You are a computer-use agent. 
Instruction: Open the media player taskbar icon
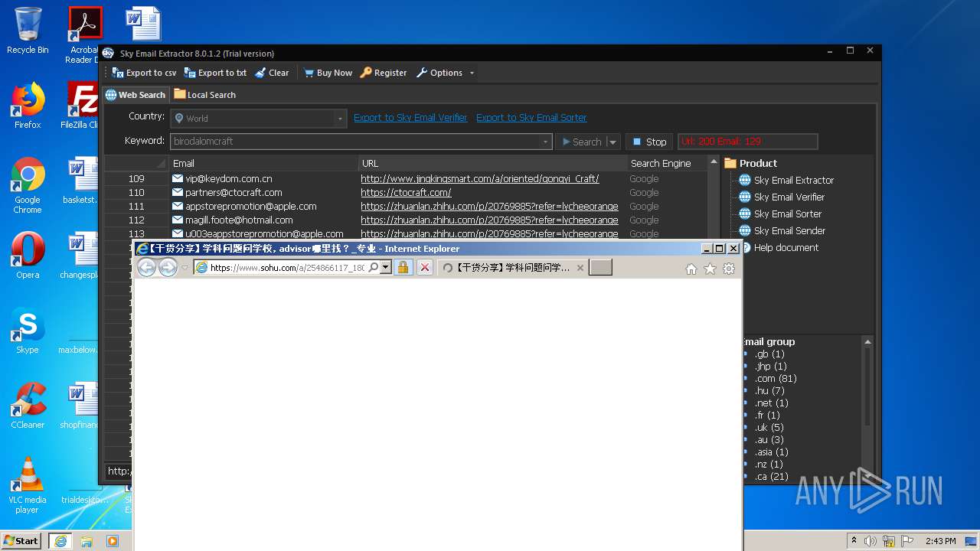point(113,541)
